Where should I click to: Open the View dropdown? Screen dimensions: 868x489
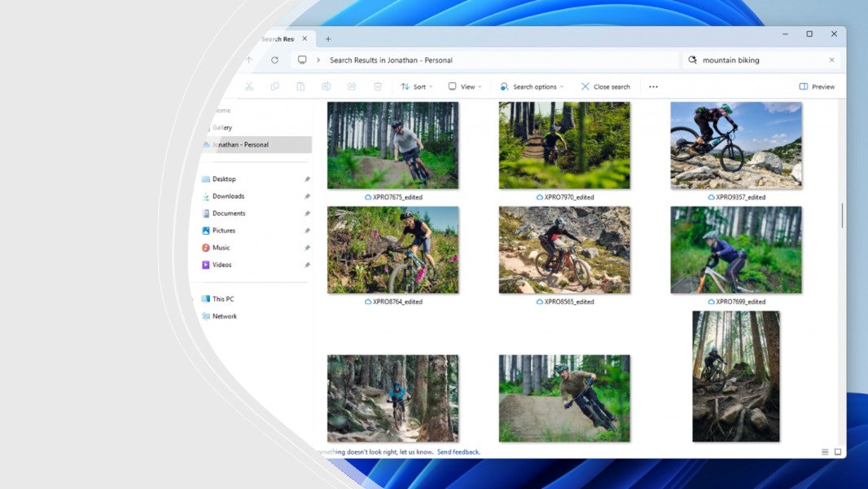pos(464,86)
